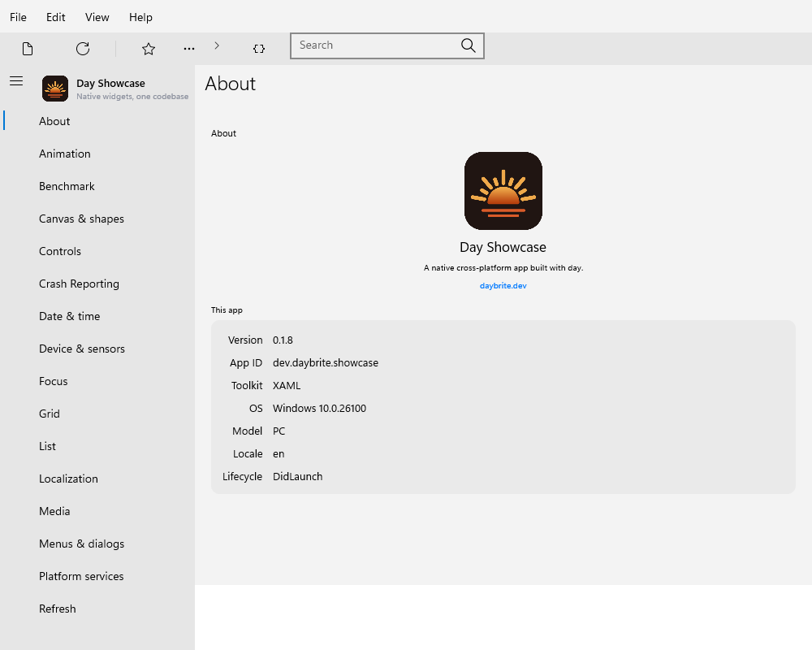The image size is (812, 650).
Task: Expand the toolbar overflow chevron
Action: tap(217, 45)
